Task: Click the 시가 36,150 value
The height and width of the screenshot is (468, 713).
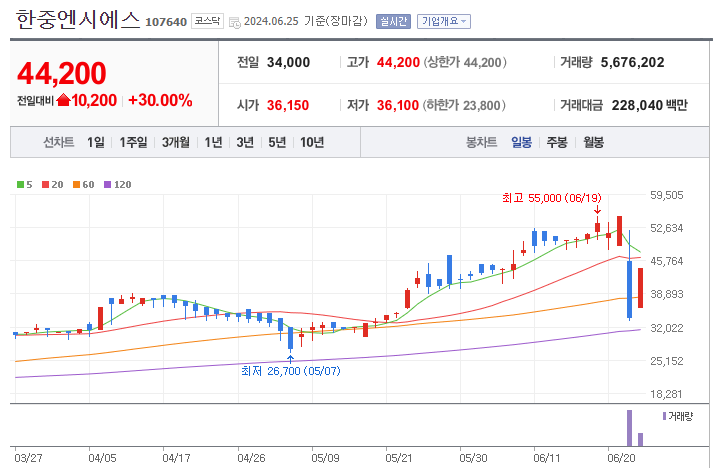Action: (x=288, y=106)
